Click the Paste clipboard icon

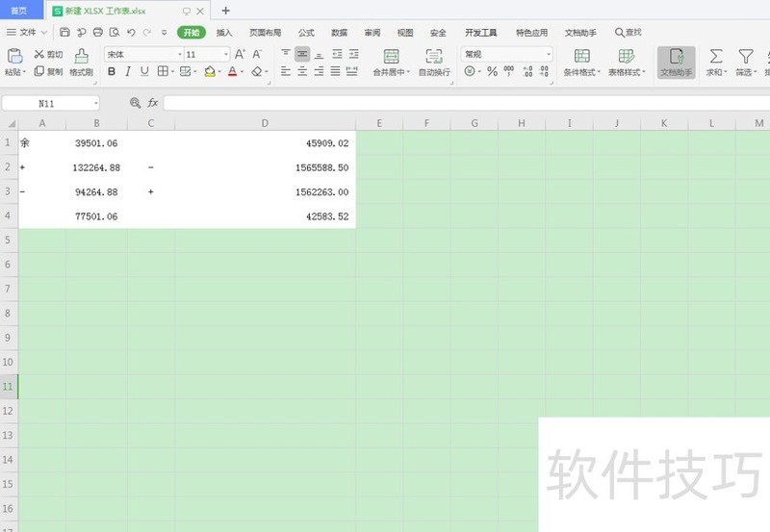pos(14,56)
